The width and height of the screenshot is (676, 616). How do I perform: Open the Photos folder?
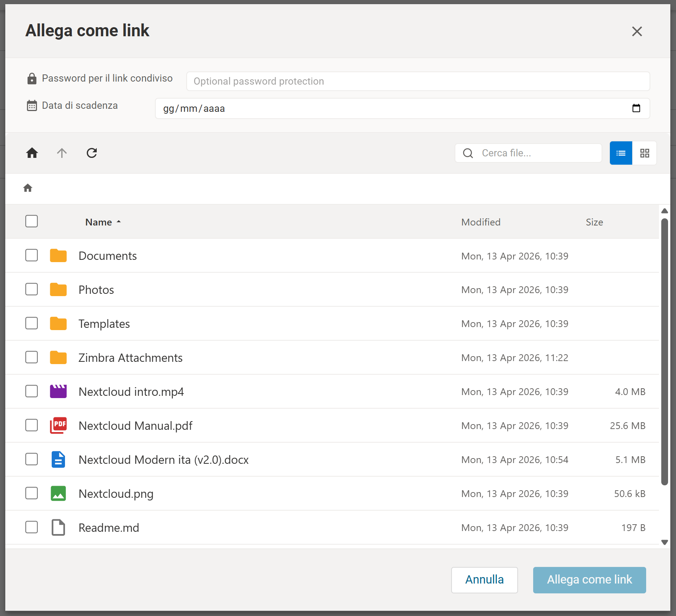(96, 290)
